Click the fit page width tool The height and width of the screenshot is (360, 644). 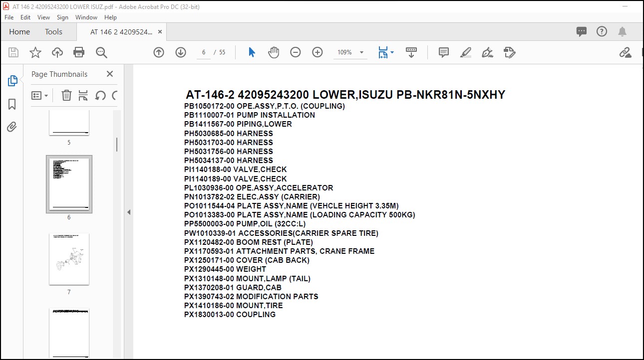click(383, 52)
